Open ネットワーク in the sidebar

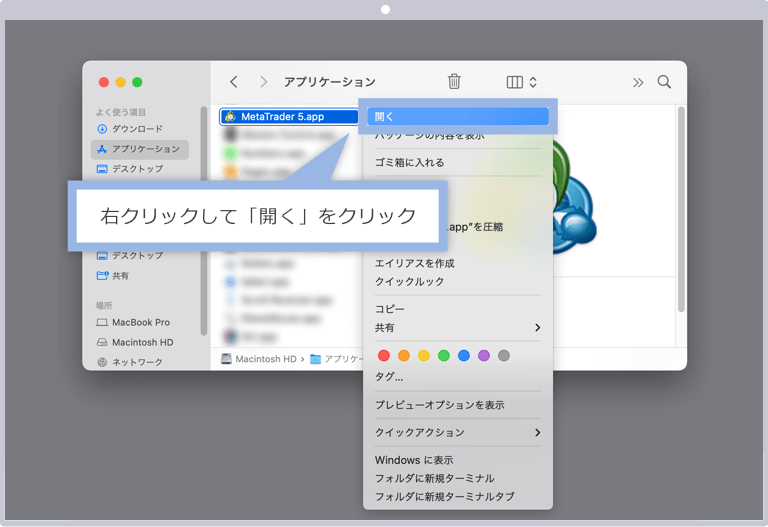point(140,362)
